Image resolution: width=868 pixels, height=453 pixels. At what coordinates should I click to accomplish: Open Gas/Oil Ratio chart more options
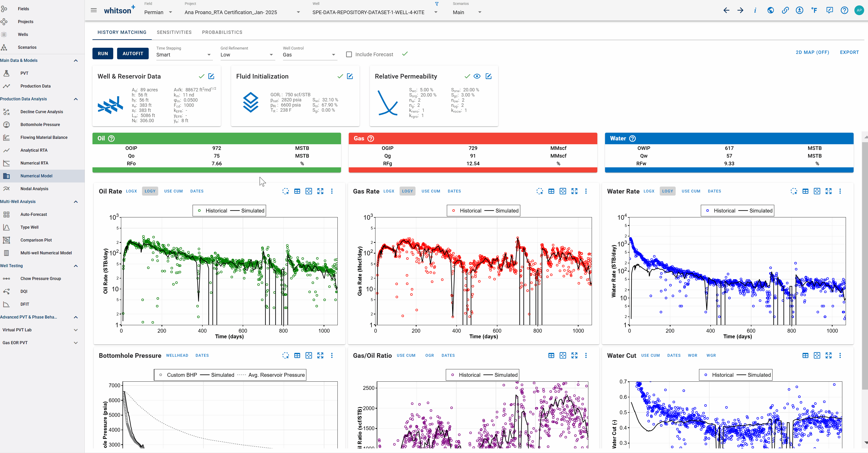pyautogui.click(x=586, y=355)
